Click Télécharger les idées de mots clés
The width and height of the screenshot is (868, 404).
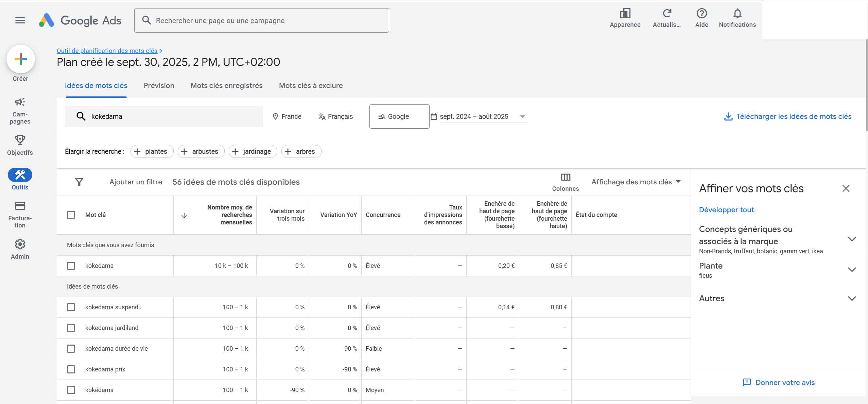[788, 116]
